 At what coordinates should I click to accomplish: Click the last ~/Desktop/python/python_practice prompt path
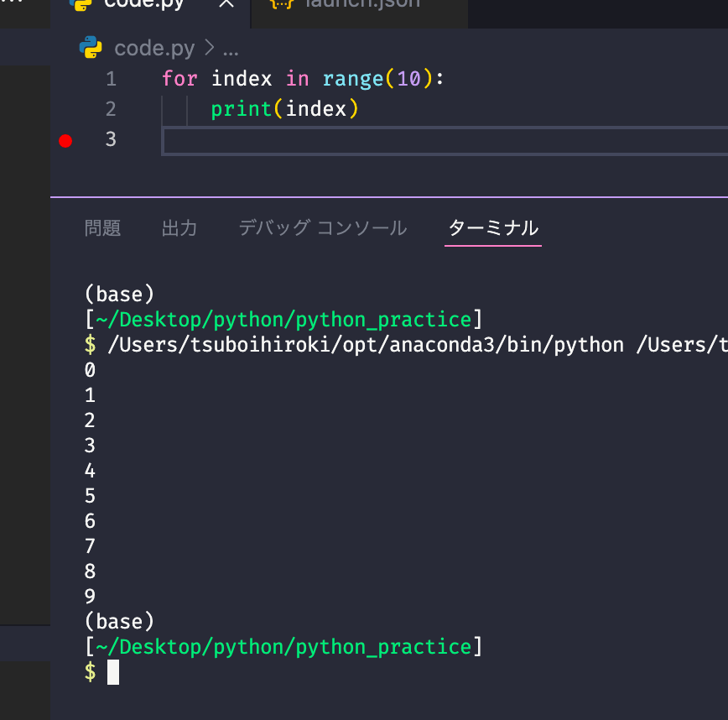(283, 647)
